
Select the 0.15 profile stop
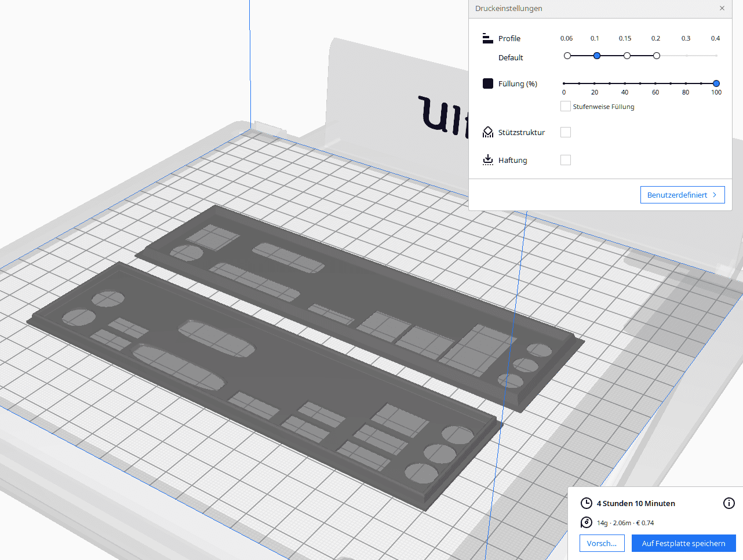pyautogui.click(x=627, y=56)
